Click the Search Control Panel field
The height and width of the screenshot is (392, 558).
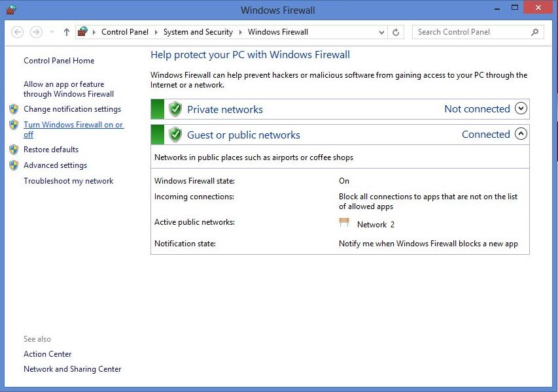(471, 32)
